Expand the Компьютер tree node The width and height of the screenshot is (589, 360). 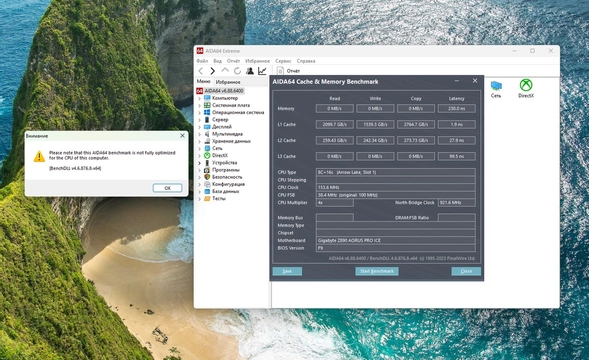[x=199, y=98]
